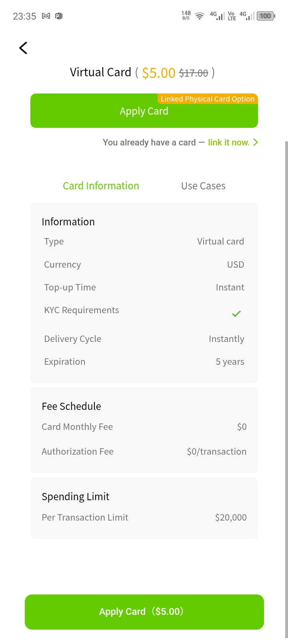Tap the page scrollbar on the right edge
Viewport: 288px width, 644px height.
click(286, 360)
